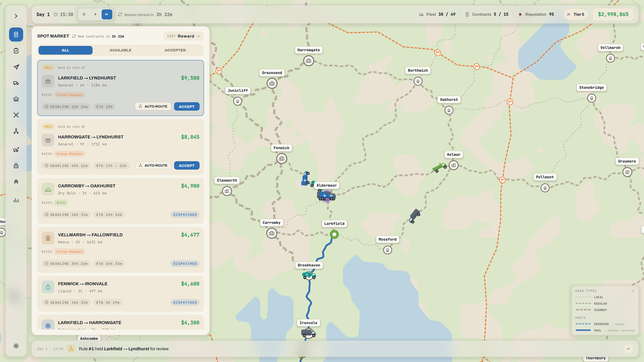Image resolution: width=644 pixels, height=362 pixels.
Task: Open the automation rules branch sidebar icon
Action: point(16,131)
